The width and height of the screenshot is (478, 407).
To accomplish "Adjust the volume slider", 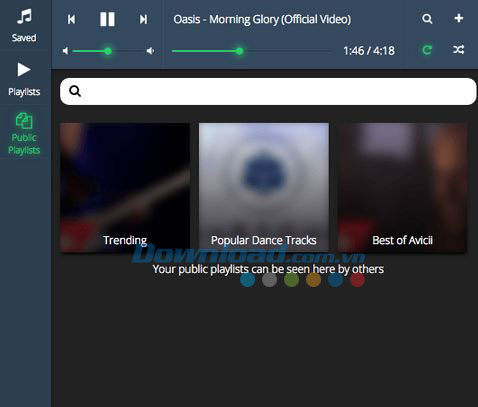I will click(x=107, y=51).
